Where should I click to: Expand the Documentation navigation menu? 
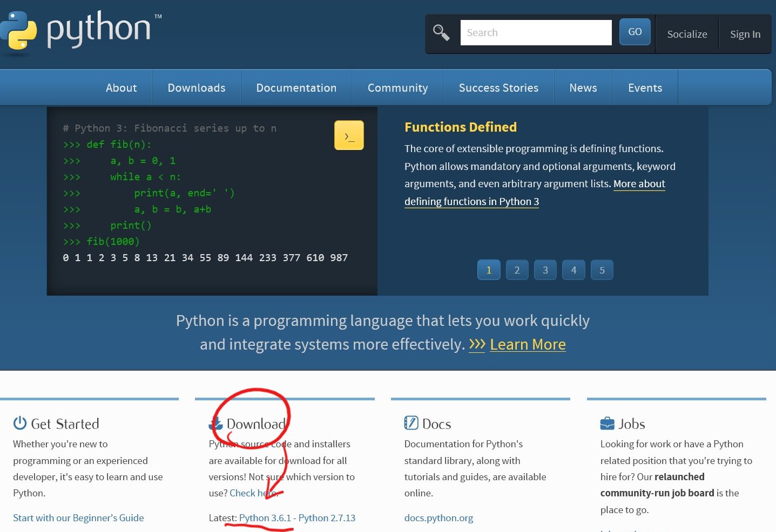point(296,88)
